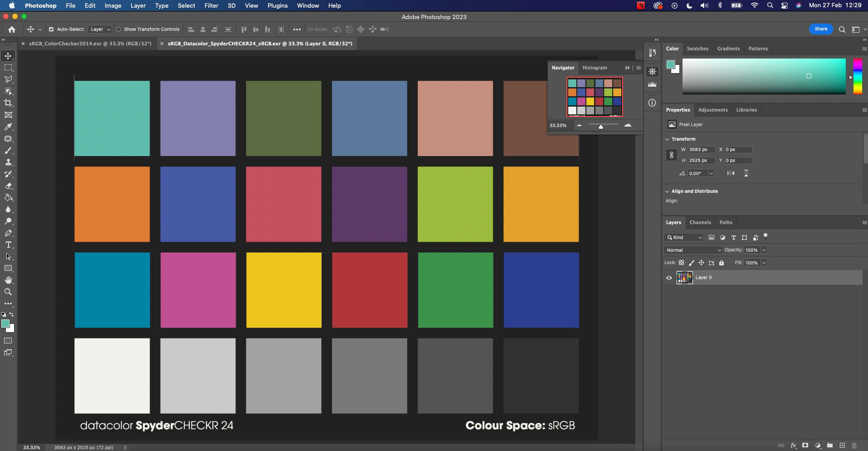Toggle Lock all padlock icon
Image resolution: width=868 pixels, height=451 pixels.
[722, 263]
